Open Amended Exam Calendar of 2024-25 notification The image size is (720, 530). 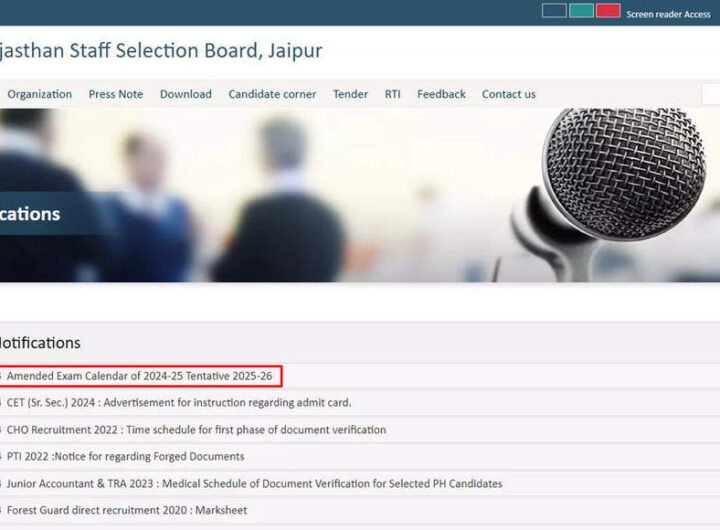[140, 376]
